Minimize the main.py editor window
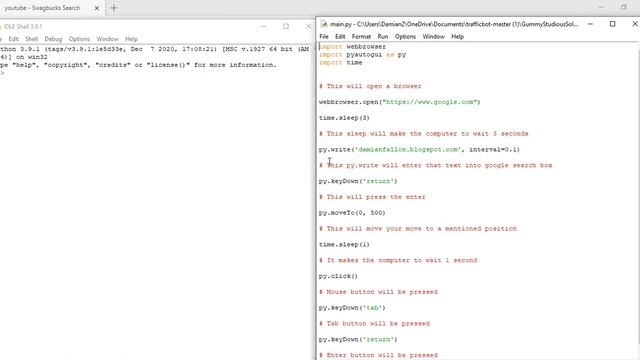 click(x=590, y=24)
